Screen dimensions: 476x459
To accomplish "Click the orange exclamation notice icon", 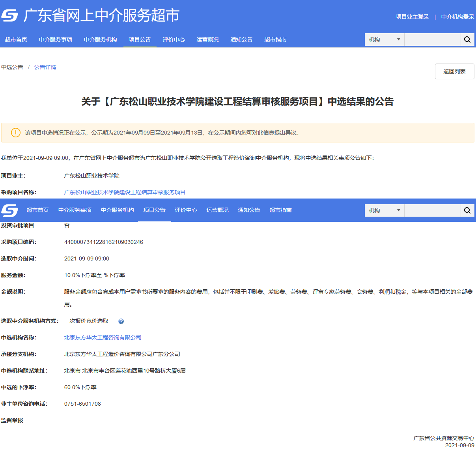I will click(15, 133).
